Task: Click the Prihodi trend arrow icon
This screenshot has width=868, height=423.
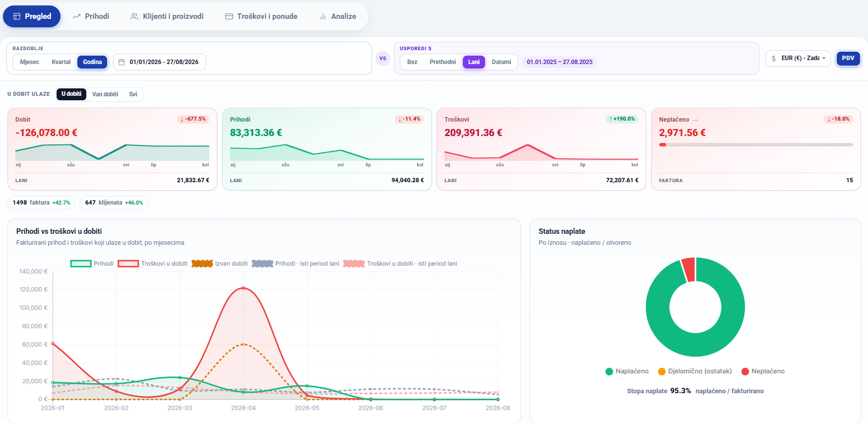Action: click(76, 16)
